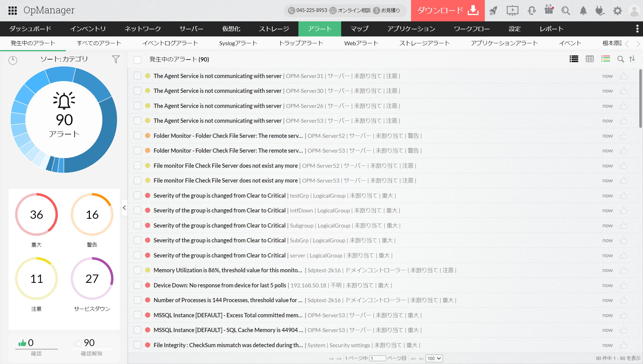Screen dimensions: 643x364
Task: Open the time period clock icon
Action: tap(13, 60)
